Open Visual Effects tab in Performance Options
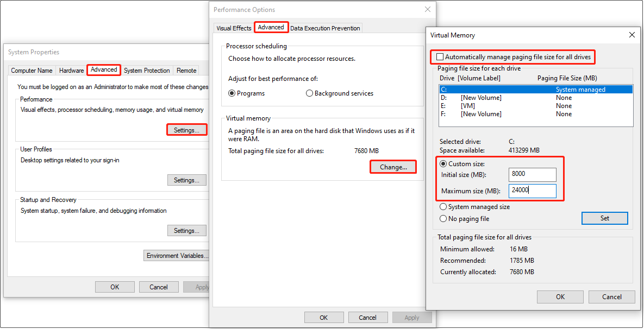This screenshot has width=644, height=329. pyautogui.click(x=234, y=28)
